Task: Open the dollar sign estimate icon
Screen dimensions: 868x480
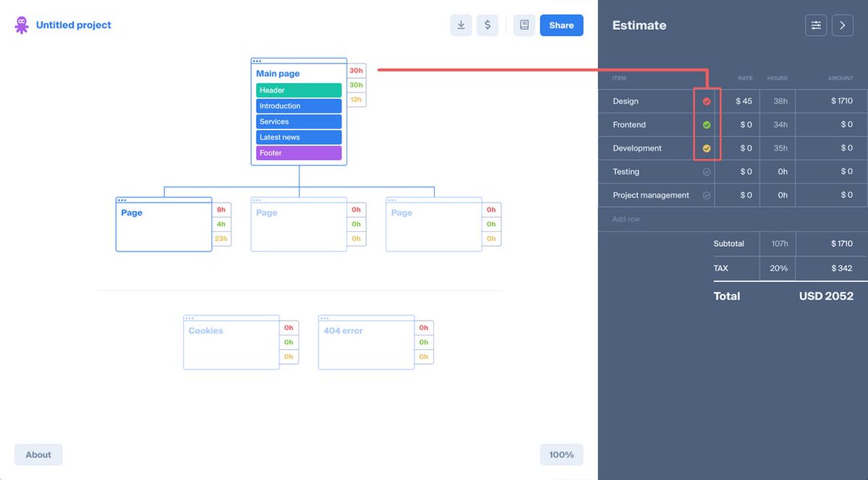Action: click(x=488, y=25)
